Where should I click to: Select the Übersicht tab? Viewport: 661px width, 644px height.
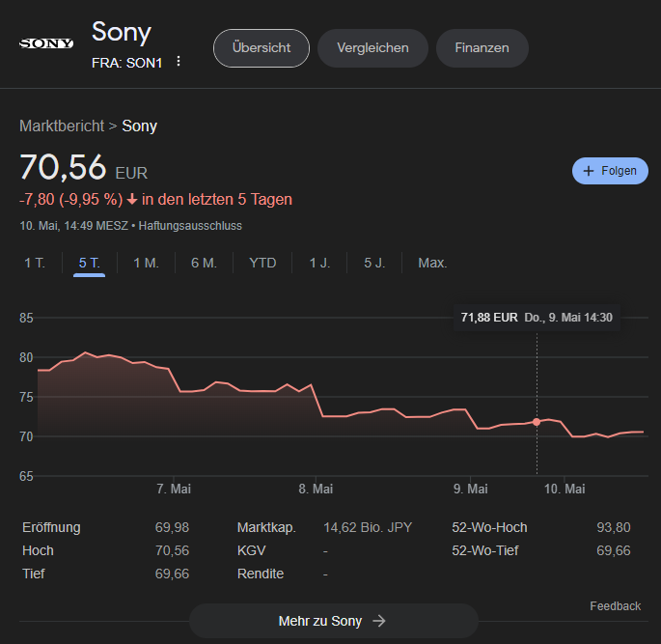pos(262,48)
